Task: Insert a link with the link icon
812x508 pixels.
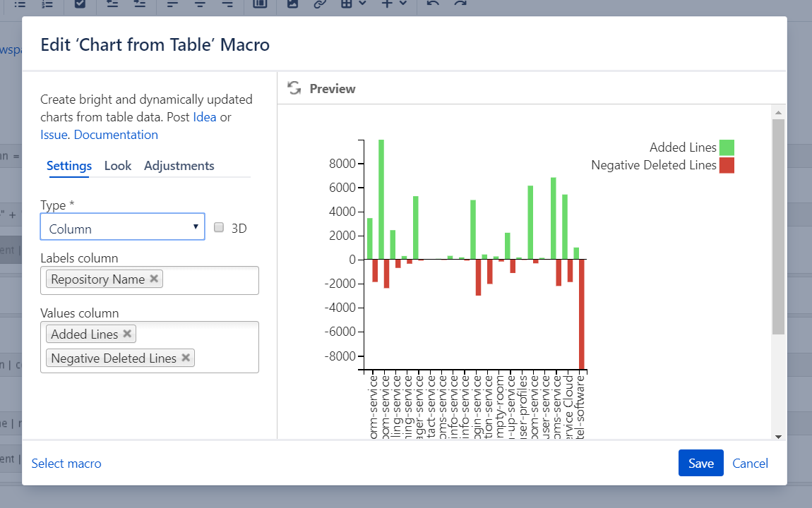Action: coord(320,4)
